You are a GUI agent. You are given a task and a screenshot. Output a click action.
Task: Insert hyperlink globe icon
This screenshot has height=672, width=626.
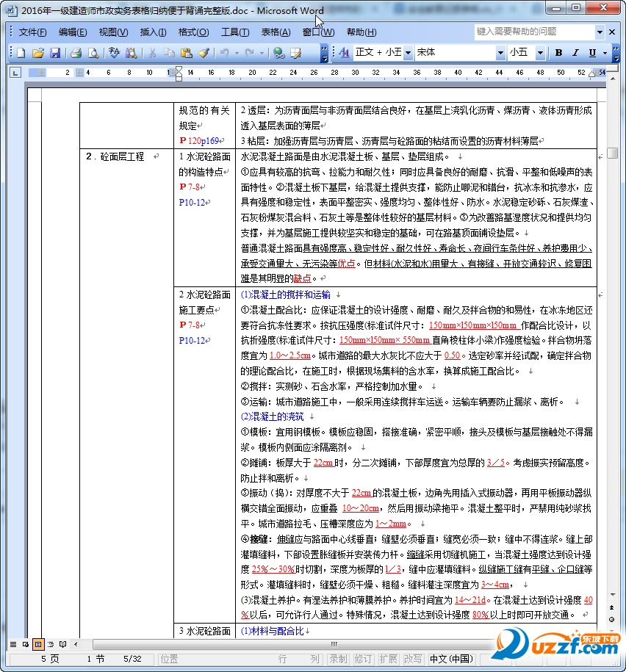279,53
